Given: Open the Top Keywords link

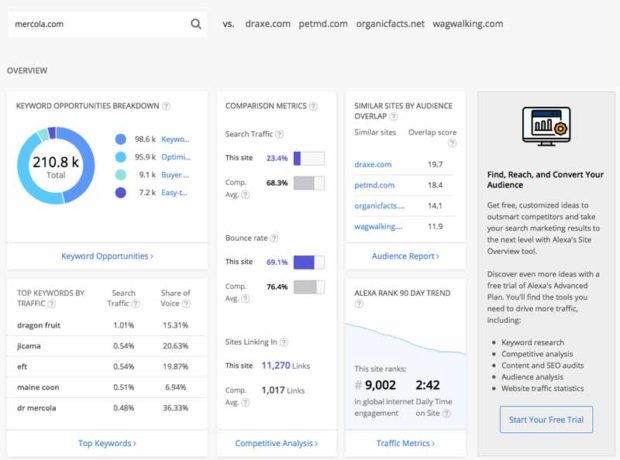Looking at the screenshot, I should [107, 443].
